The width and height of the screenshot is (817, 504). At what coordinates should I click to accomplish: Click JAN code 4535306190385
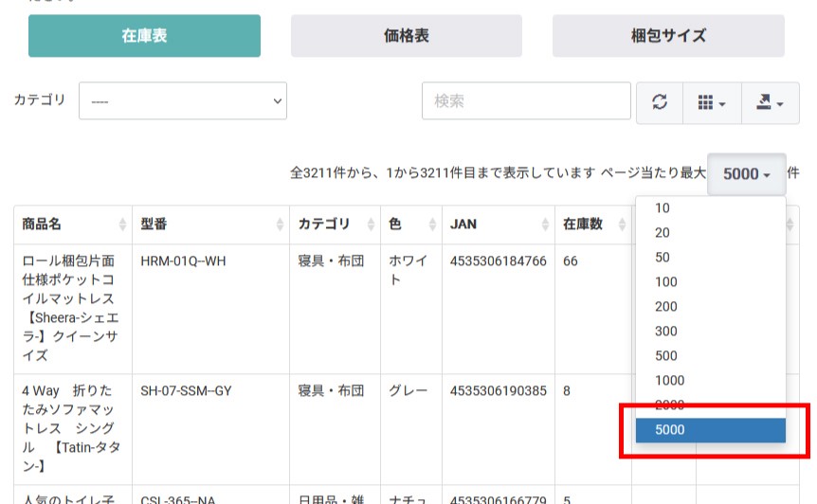coord(499,391)
